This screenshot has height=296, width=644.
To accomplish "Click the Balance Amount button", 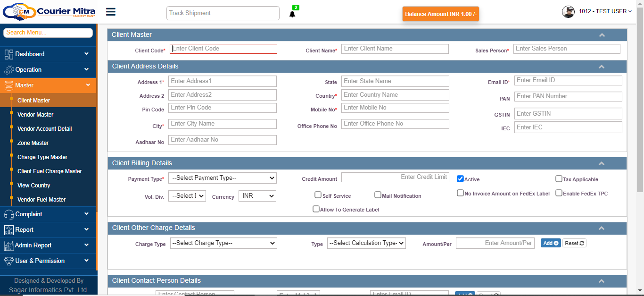I will click(440, 14).
